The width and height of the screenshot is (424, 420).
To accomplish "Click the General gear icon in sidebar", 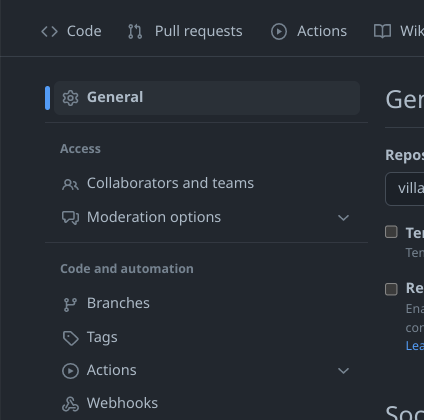I will pyautogui.click(x=70, y=98).
